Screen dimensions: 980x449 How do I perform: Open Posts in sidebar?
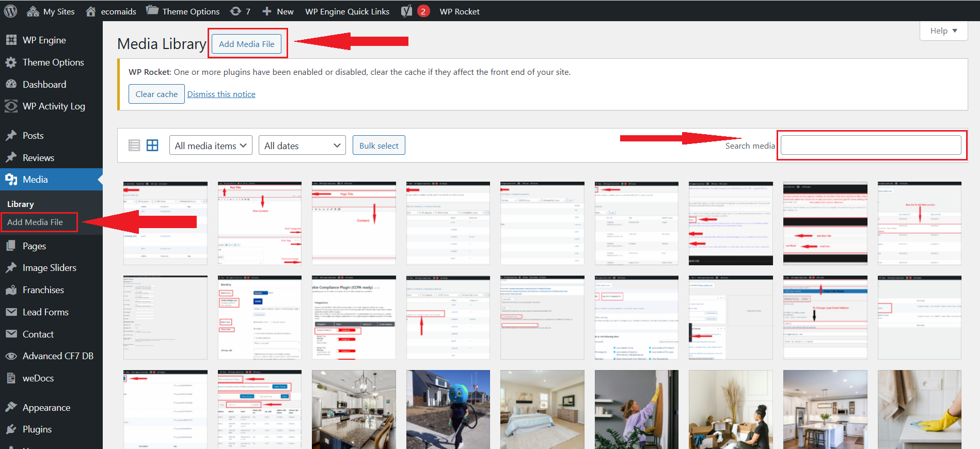[x=51, y=136]
